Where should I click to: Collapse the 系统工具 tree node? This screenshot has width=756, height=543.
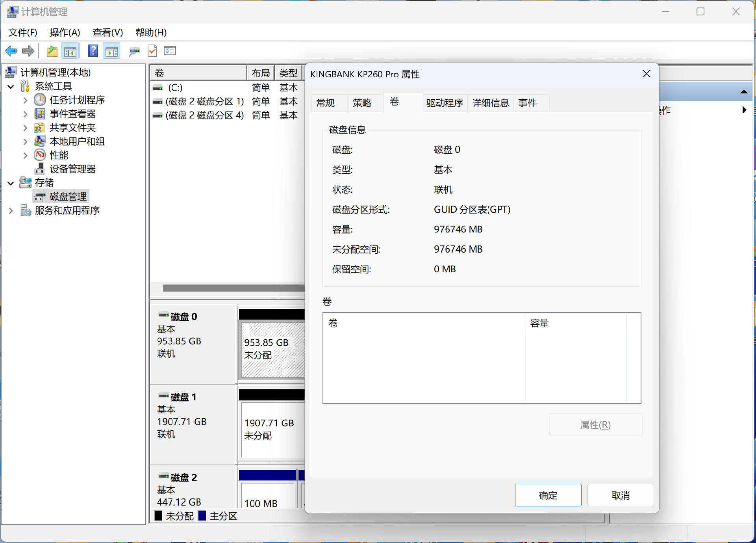tap(11, 86)
